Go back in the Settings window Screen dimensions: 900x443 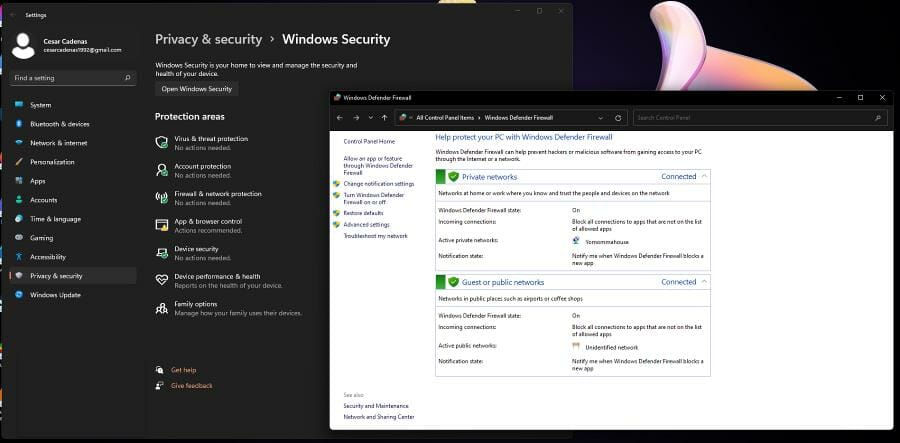click(x=13, y=15)
